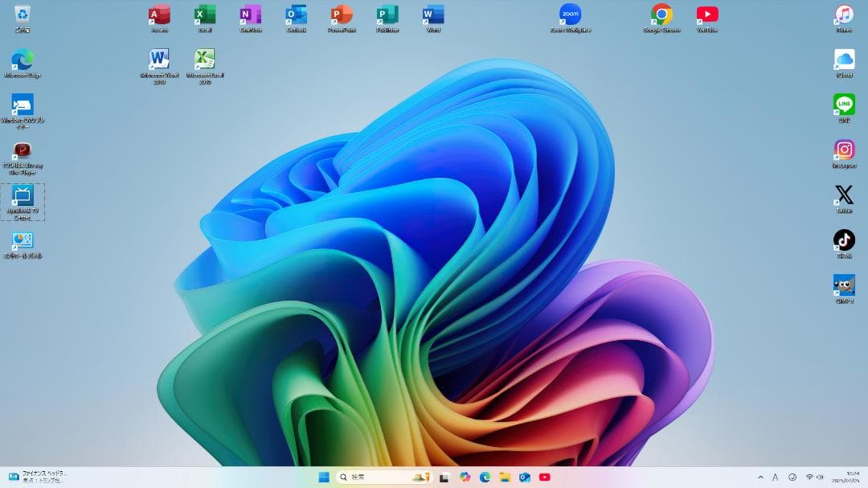Image resolution: width=868 pixels, height=488 pixels.
Task: Toggle the IME input mode indicator
Action: [775, 477]
